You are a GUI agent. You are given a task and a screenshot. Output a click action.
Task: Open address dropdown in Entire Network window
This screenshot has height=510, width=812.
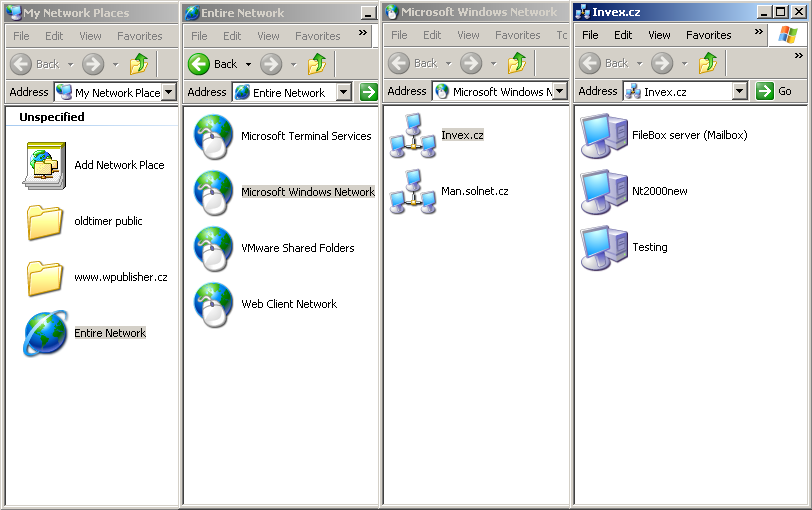point(343,92)
